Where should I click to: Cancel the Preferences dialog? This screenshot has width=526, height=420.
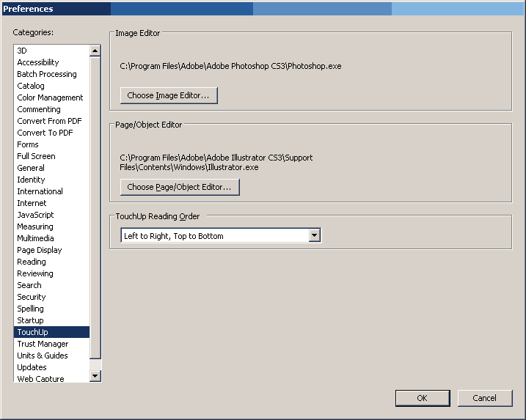(485, 398)
